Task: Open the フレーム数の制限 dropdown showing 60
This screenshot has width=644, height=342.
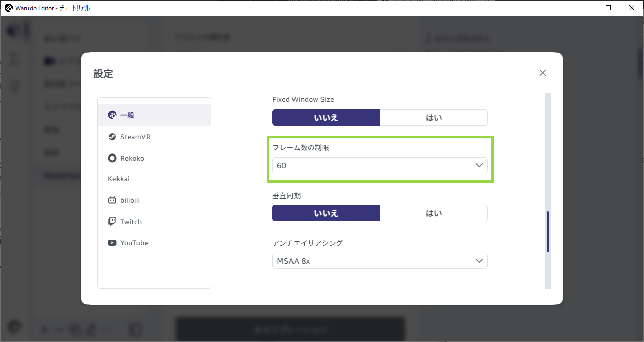Action: tap(380, 165)
